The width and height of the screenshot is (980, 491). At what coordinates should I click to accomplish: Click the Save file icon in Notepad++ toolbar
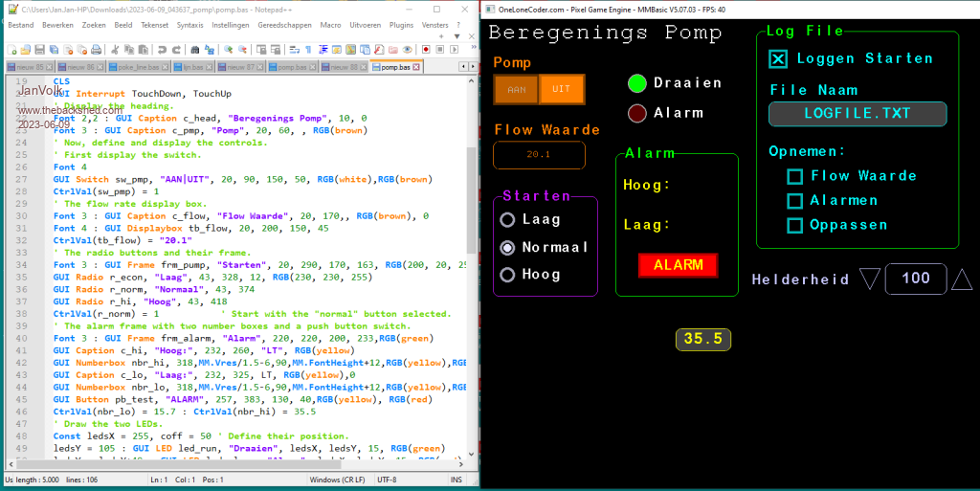coord(39,49)
